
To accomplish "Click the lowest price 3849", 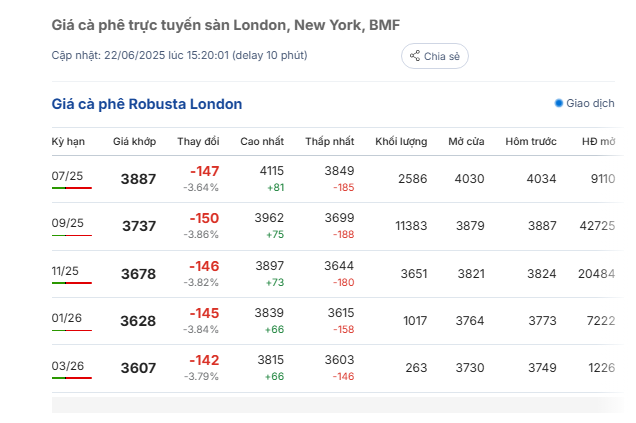I will point(339,171).
